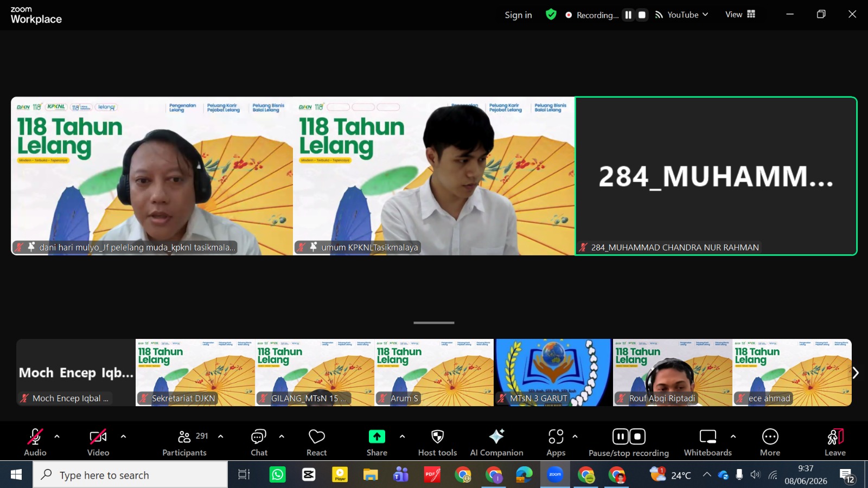The height and width of the screenshot is (488, 868).
Task: Open the More options menu
Action: point(770,442)
